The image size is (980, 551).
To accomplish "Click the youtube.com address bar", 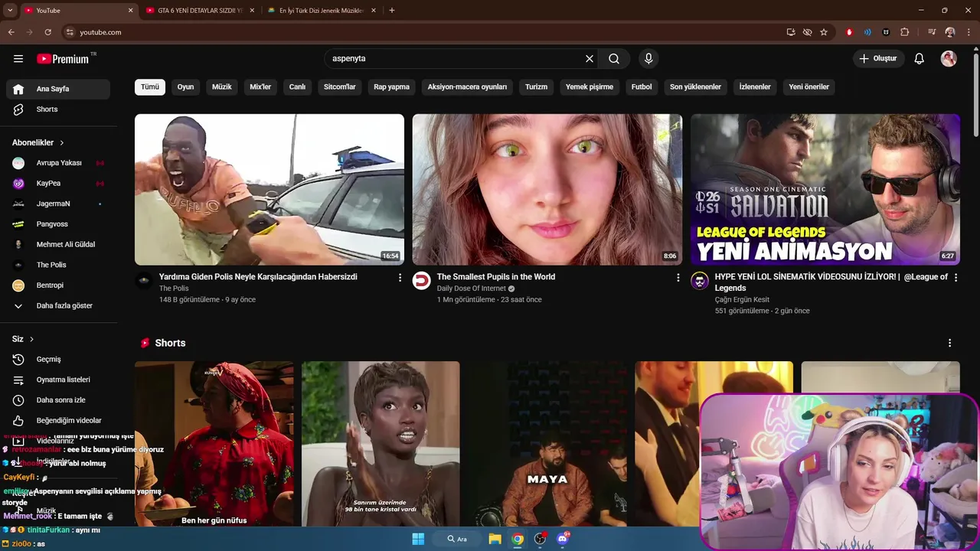I will click(421, 32).
